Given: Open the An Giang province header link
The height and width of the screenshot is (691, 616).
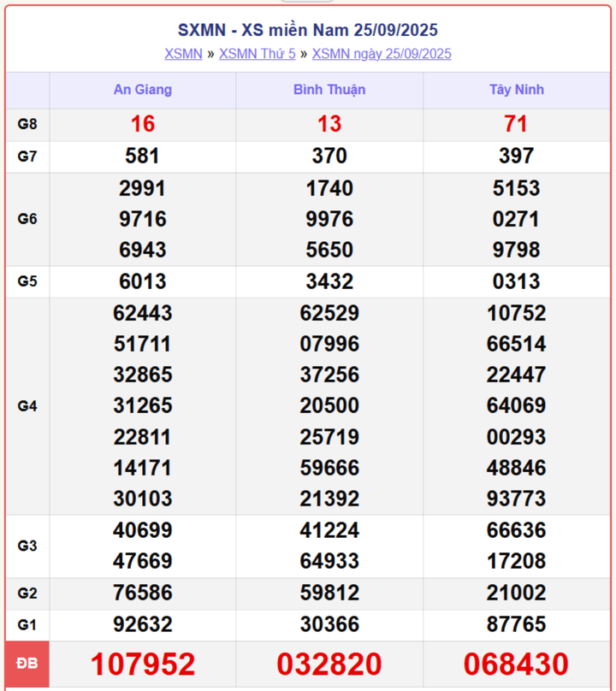Looking at the screenshot, I should (x=143, y=90).
